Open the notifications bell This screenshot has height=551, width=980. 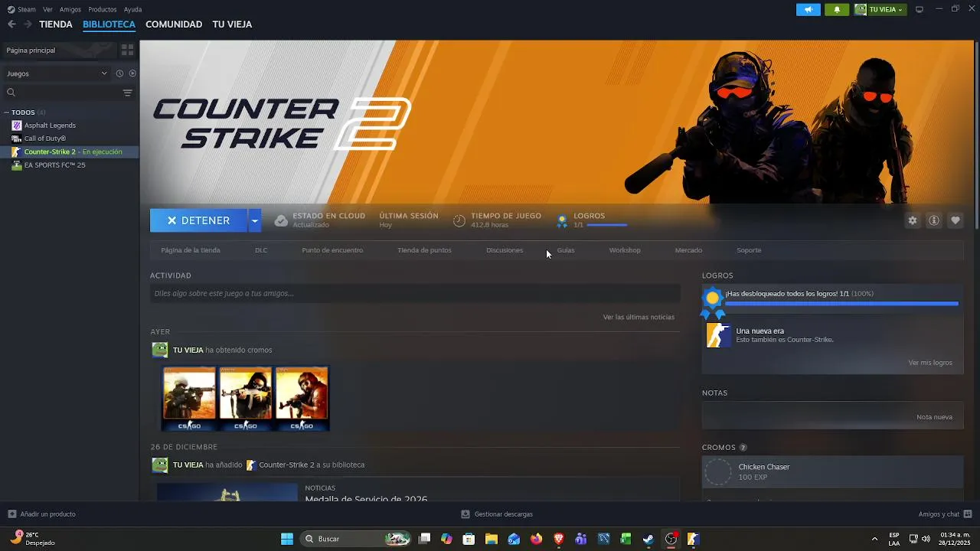836,9
